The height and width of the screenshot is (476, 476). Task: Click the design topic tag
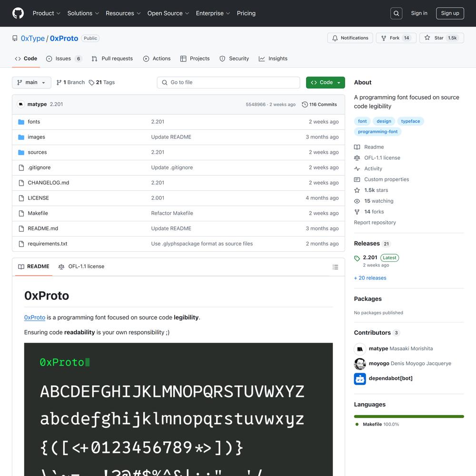click(384, 121)
